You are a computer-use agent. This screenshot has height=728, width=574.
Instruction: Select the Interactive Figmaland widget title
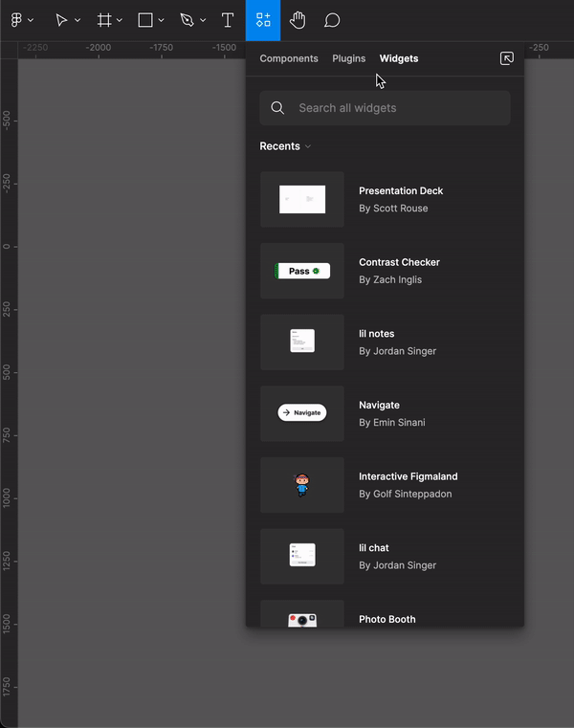[x=408, y=476]
